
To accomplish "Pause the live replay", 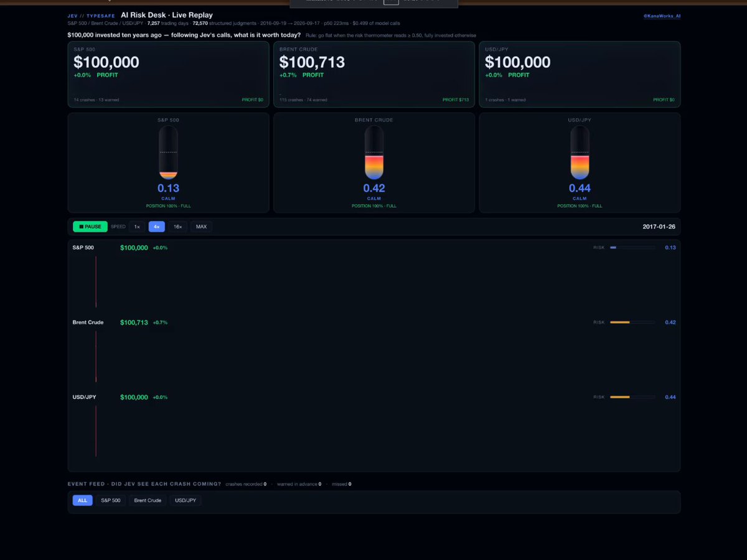I will (90, 226).
